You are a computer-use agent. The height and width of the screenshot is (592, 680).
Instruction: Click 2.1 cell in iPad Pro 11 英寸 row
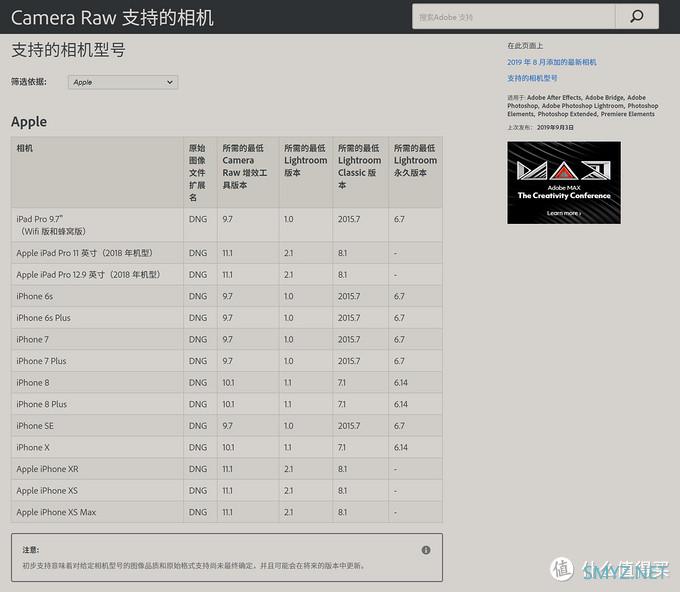288,253
